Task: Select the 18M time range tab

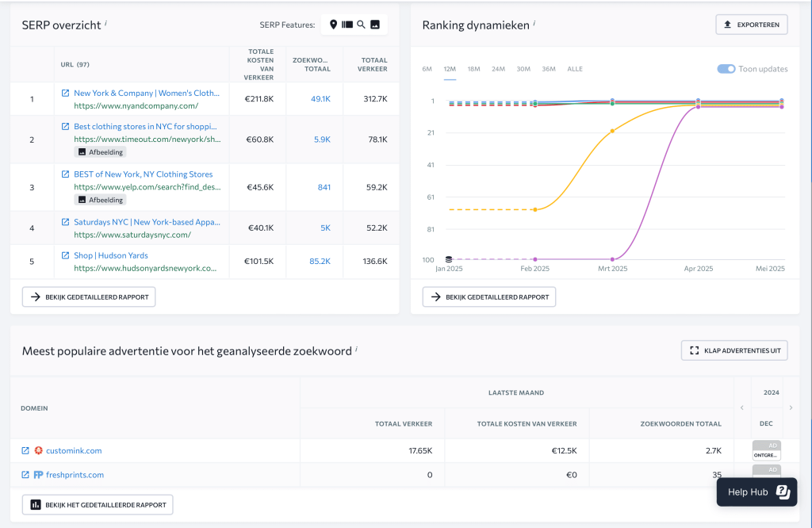Action: [x=474, y=69]
